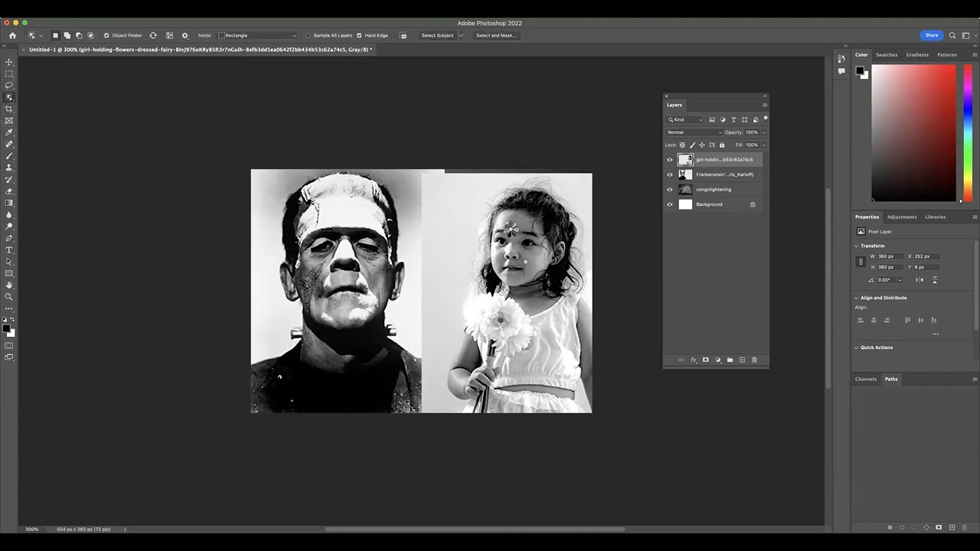980x551 pixels.
Task: Open the layer Kind filter dropdown
Action: coord(684,119)
